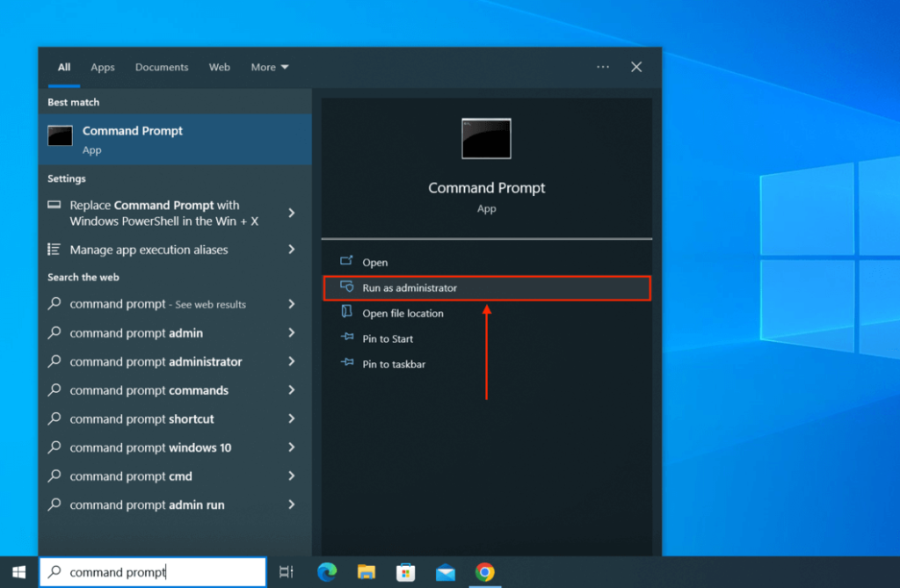Open the three-dot search options menu
The height and width of the screenshot is (588, 900).
[603, 67]
